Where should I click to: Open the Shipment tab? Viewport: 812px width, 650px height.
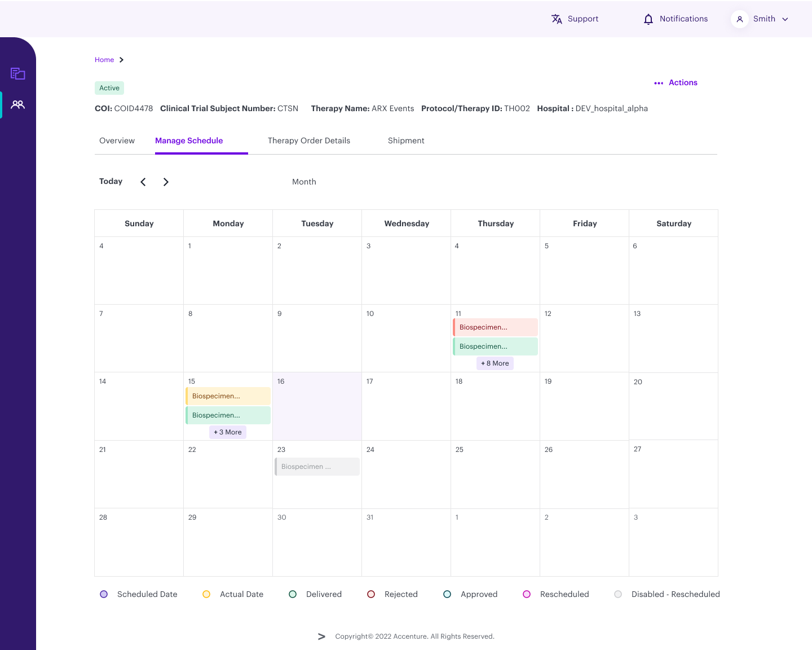click(x=406, y=140)
